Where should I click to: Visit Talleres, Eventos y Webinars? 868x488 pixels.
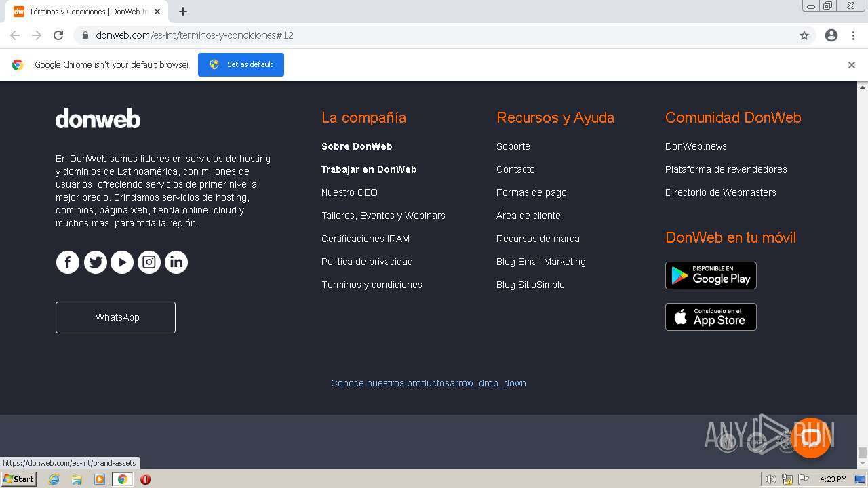click(x=383, y=216)
